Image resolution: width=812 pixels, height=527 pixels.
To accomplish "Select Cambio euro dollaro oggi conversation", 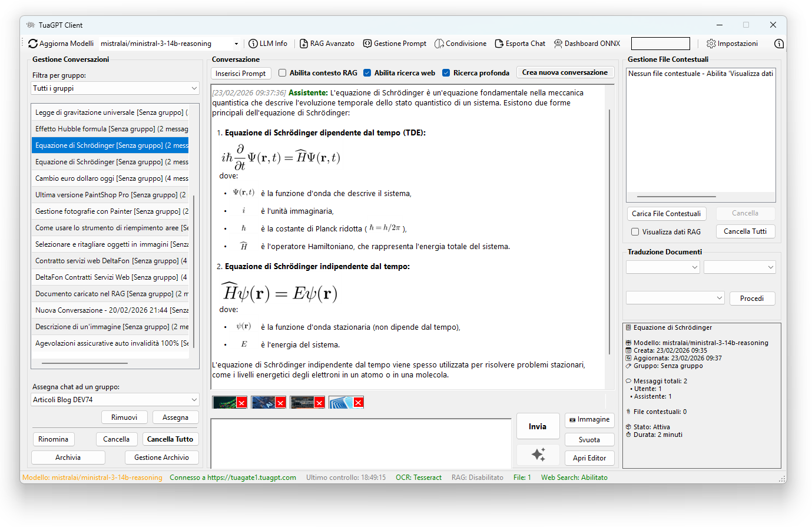I will (x=111, y=178).
